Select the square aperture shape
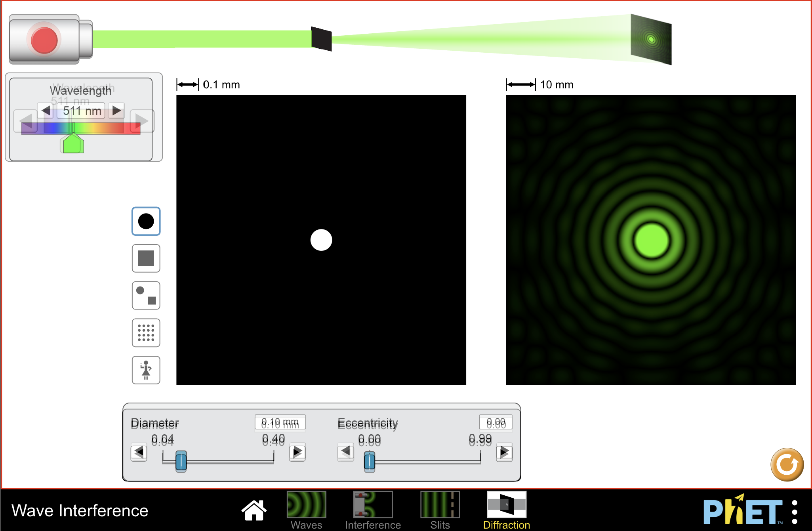The image size is (812, 531). (x=146, y=258)
